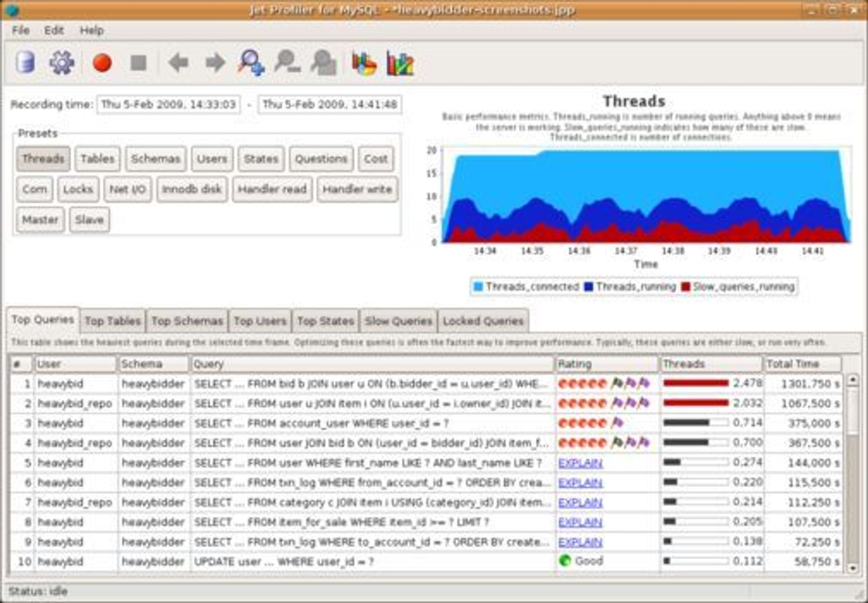The image size is (868, 603).
Task: Click the green Good rating icon
Action: pyautogui.click(x=565, y=561)
